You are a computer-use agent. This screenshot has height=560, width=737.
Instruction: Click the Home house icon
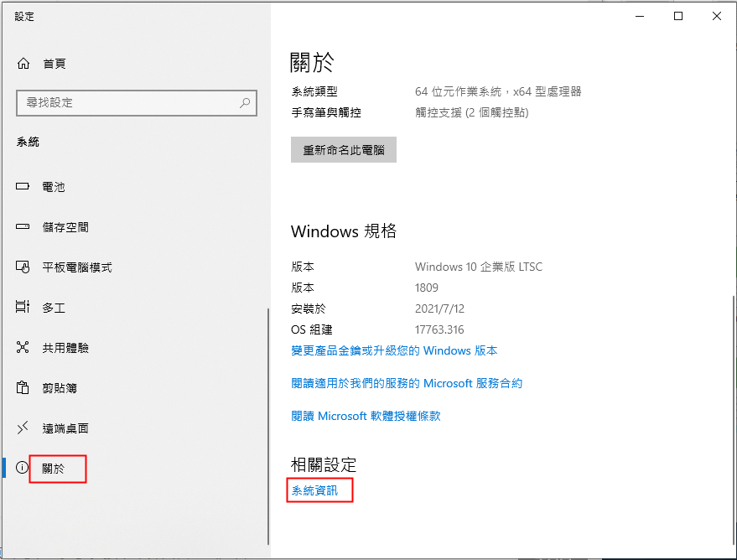(23, 64)
